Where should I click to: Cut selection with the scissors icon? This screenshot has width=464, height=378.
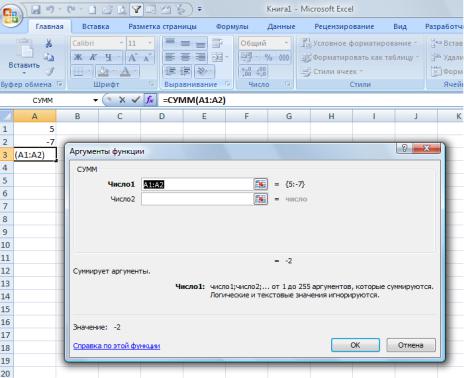49,44
